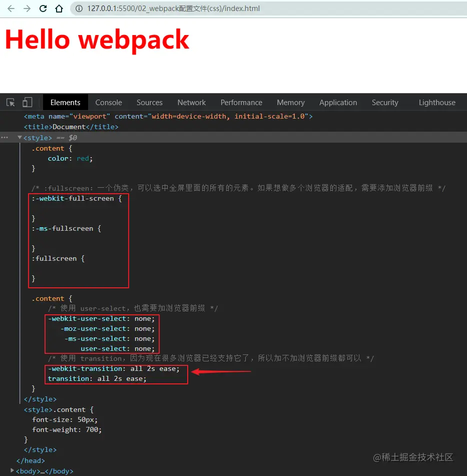Click the user-select comment line
This screenshot has height=476, width=467.
[133, 308]
